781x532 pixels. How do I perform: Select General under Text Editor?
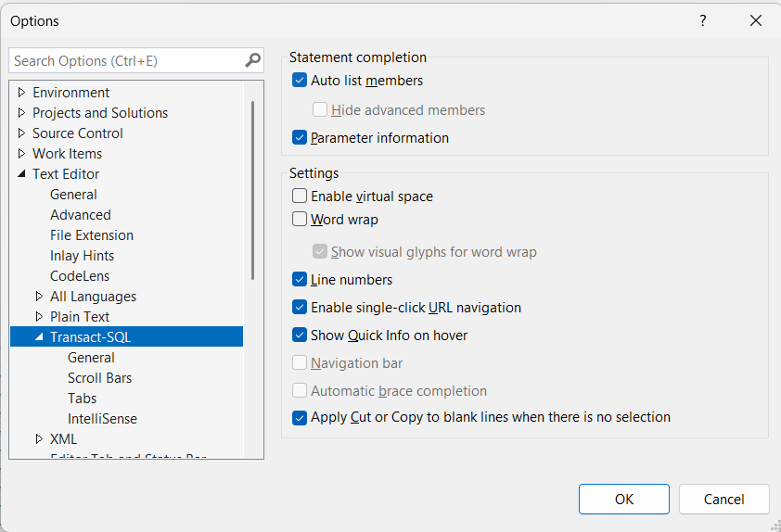(x=73, y=195)
